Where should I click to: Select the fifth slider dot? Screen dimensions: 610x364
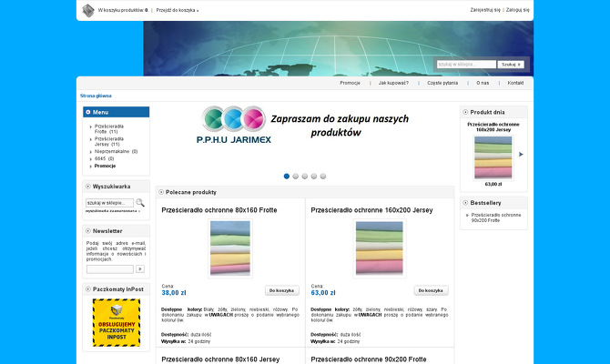point(323,177)
